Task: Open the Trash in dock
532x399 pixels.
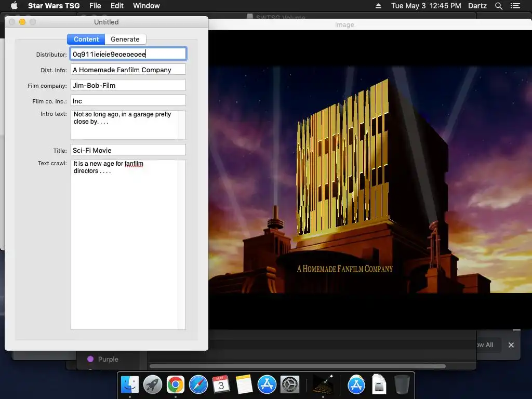Action: [402, 385]
